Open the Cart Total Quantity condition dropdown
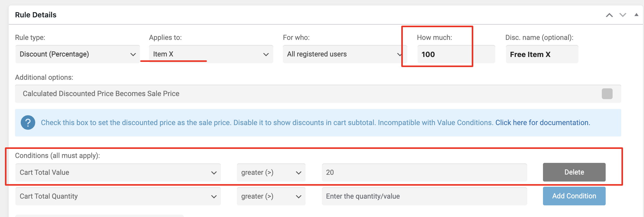 point(118,196)
